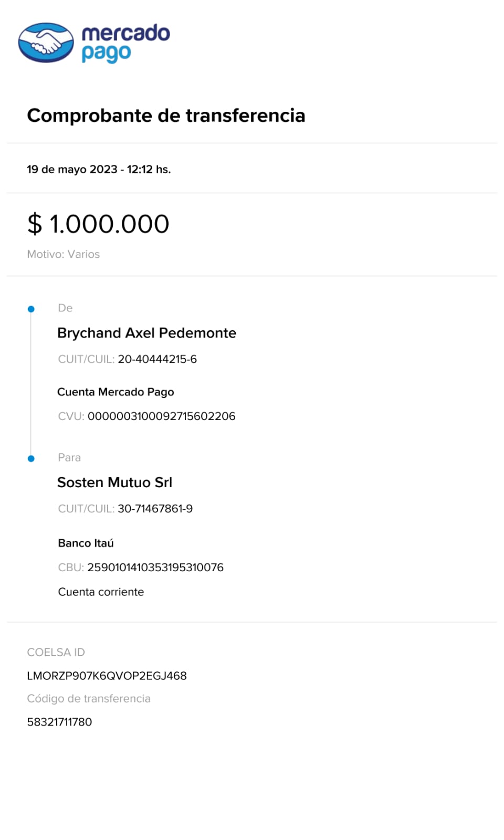Click the Cuenta corriente text
504x840 pixels.
(101, 592)
